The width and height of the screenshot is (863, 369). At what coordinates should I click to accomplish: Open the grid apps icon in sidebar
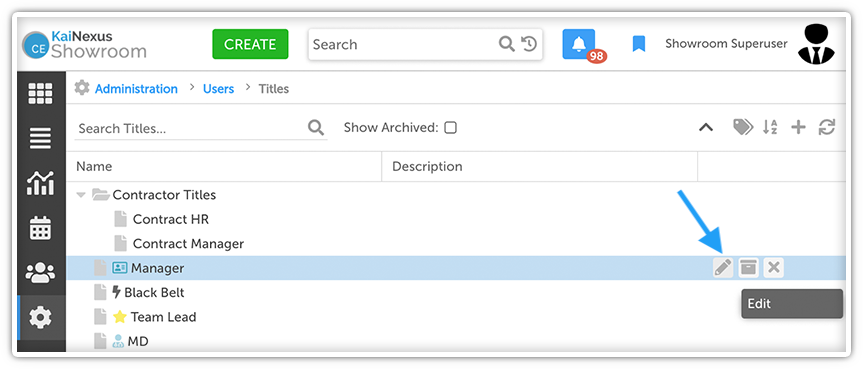tap(41, 94)
